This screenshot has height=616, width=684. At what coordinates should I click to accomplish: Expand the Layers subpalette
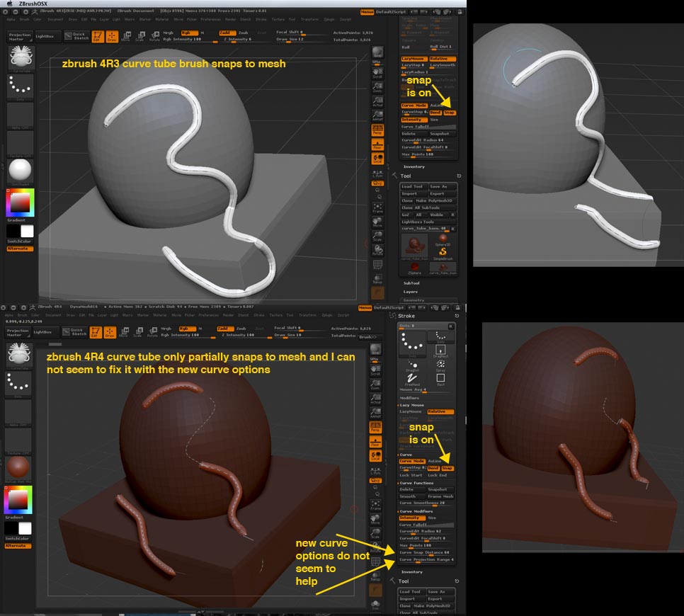pyautogui.click(x=410, y=291)
